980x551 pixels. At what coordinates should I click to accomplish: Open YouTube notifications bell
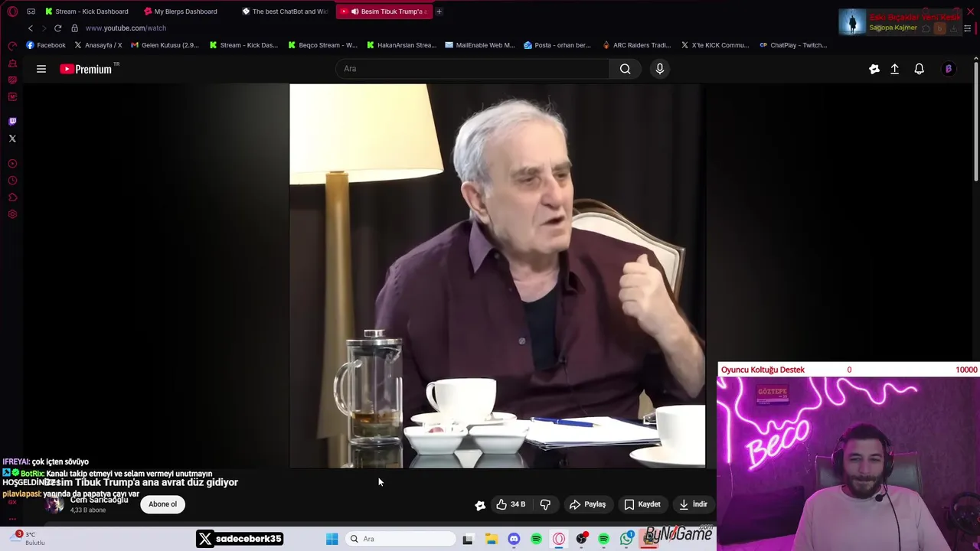pos(920,69)
